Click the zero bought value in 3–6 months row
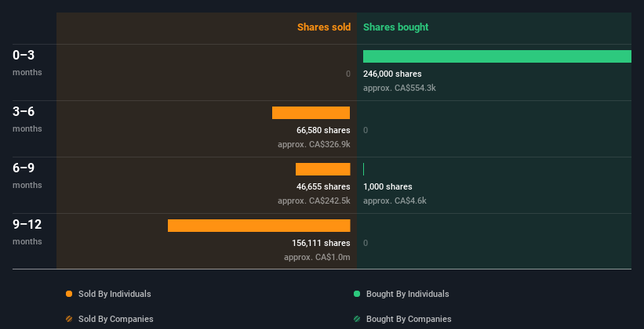Viewport: 644px width, 329px height. coord(366,131)
